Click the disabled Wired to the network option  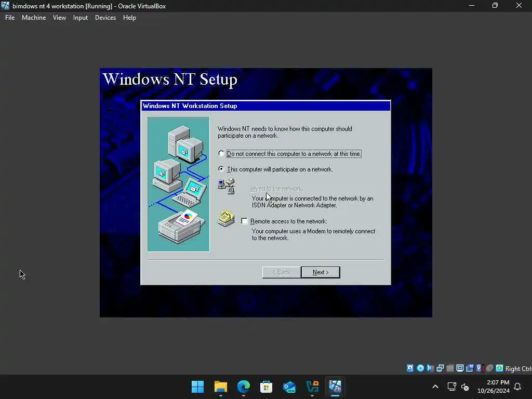point(276,189)
